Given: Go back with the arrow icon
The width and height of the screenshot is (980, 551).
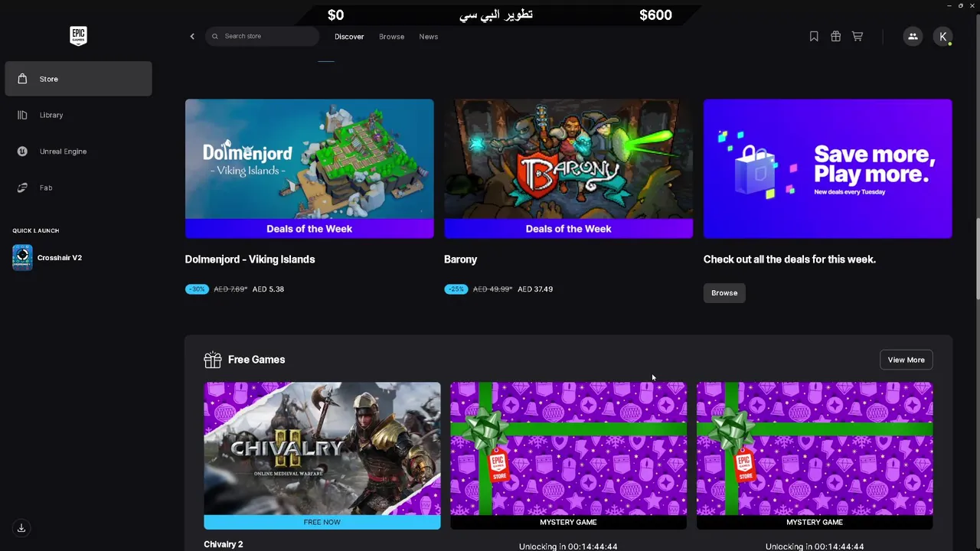Looking at the screenshot, I should point(192,36).
